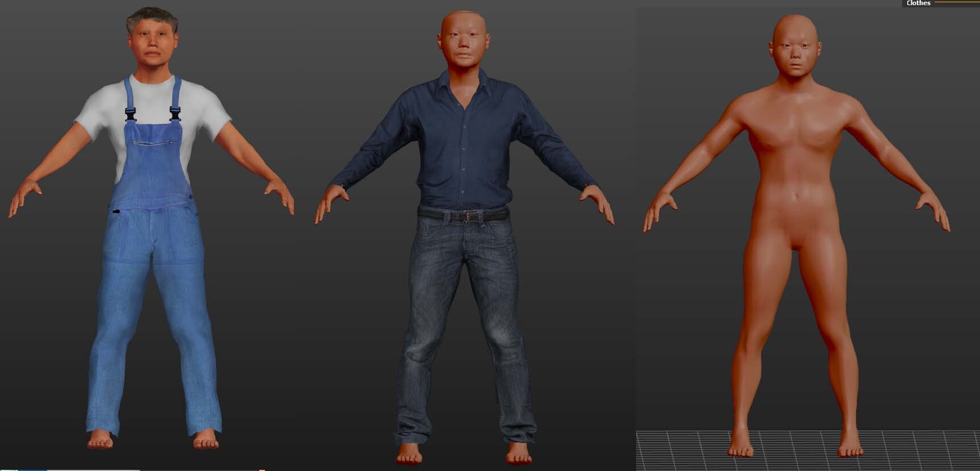Select the unclothed base mesh character
980x471 pixels.
(796, 236)
